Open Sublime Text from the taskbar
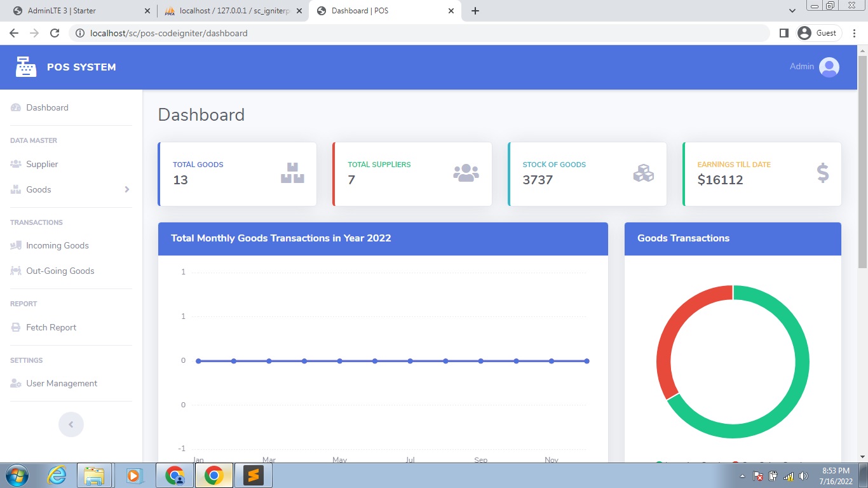Viewport: 868px width, 488px height. pyautogui.click(x=254, y=475)
